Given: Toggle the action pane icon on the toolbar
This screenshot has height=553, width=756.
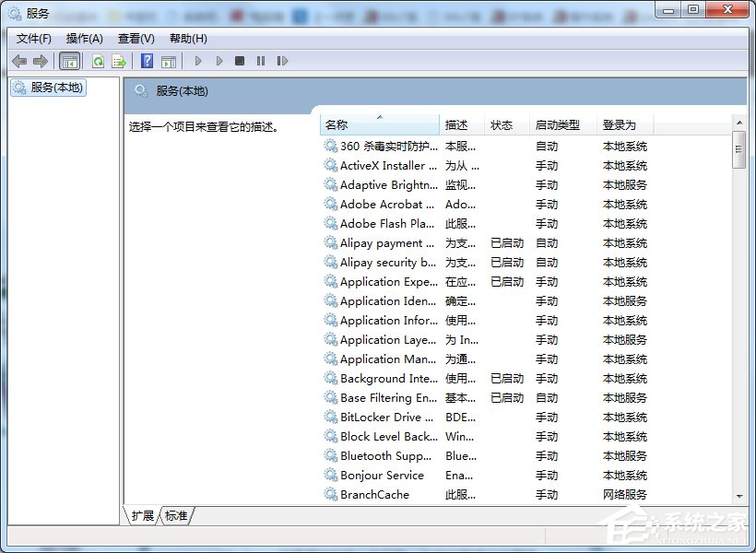Looking at the screenshot, I should (169, 60).
